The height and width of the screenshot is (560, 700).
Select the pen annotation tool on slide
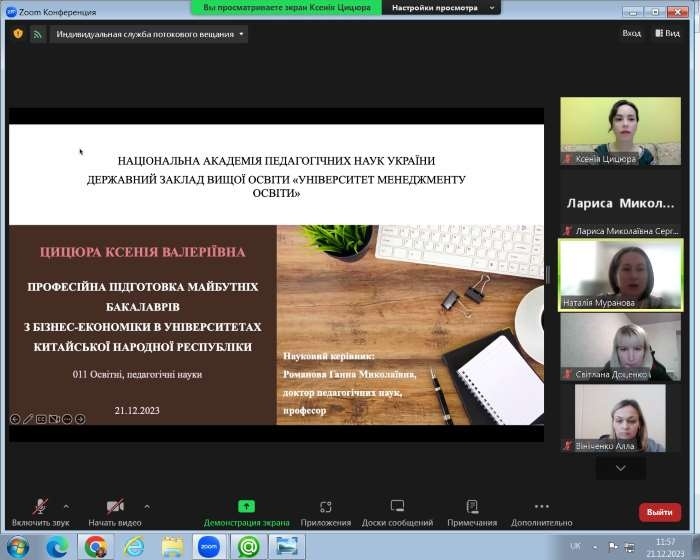[28, 419]
